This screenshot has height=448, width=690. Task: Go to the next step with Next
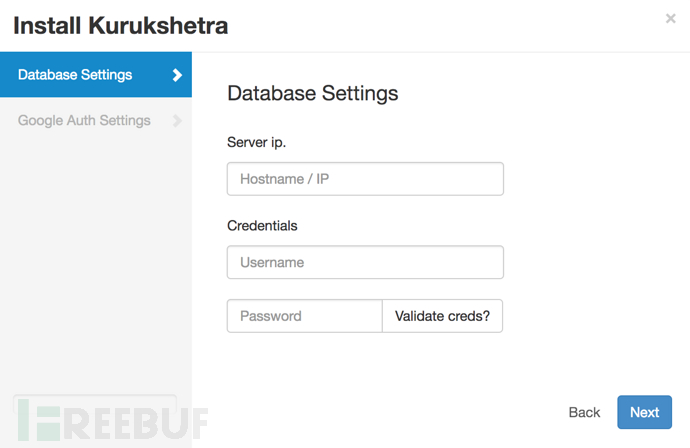coord(644,412)
